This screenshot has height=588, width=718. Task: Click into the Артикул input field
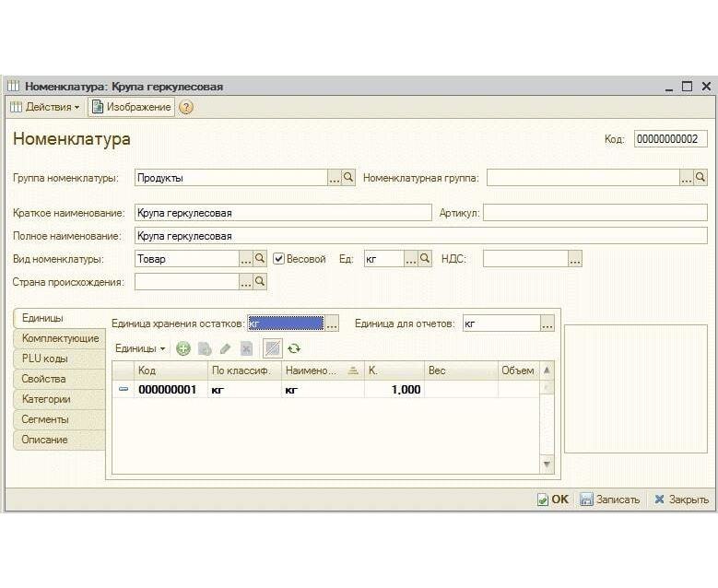pos(594,213)
